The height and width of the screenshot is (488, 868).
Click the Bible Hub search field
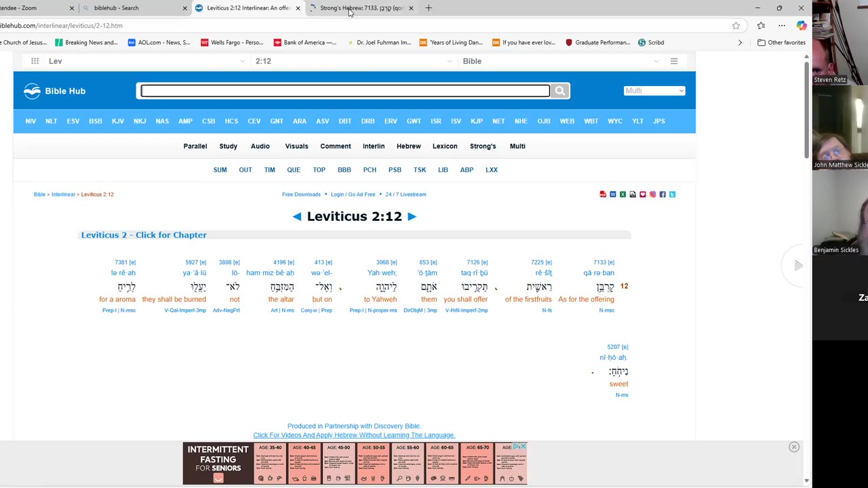point(345,91)
